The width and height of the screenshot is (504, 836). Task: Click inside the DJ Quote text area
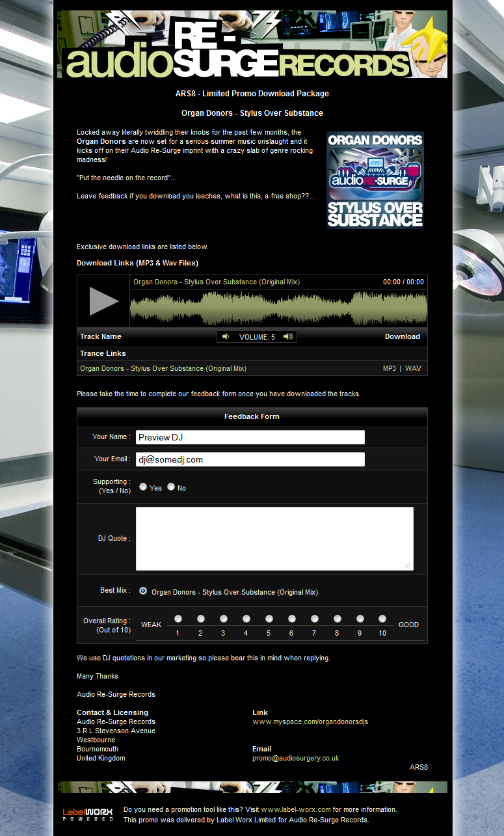[274, 539]
